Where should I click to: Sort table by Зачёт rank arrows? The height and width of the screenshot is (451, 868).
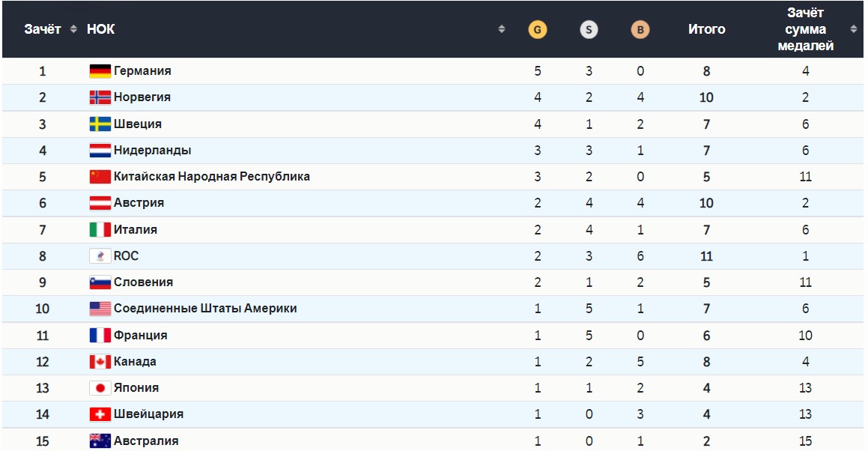coord(73,29)
